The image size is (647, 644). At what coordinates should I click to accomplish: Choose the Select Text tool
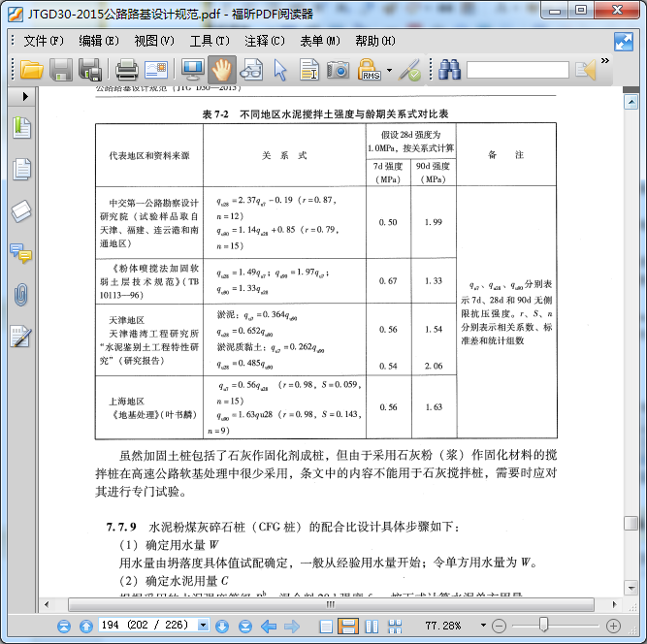tap(309, 69)
